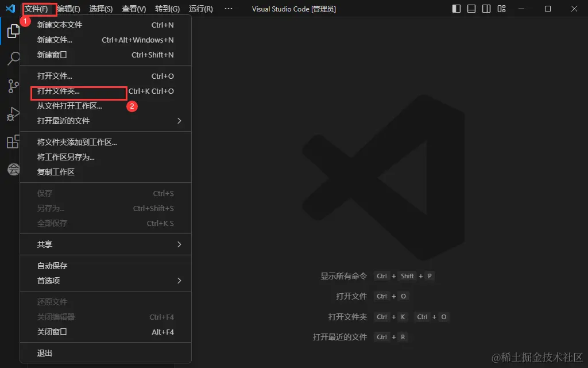This screenshot has height=368, width=588.
Task: Choose 新建文件... menu entry
Action: [106, 40]
